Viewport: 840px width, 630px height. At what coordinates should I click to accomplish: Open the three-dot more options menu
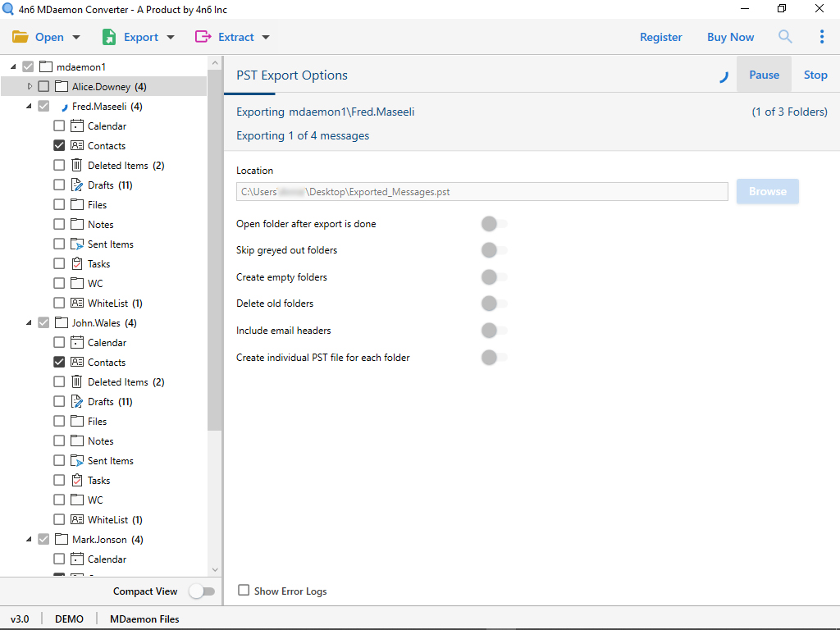coord(822,37)
